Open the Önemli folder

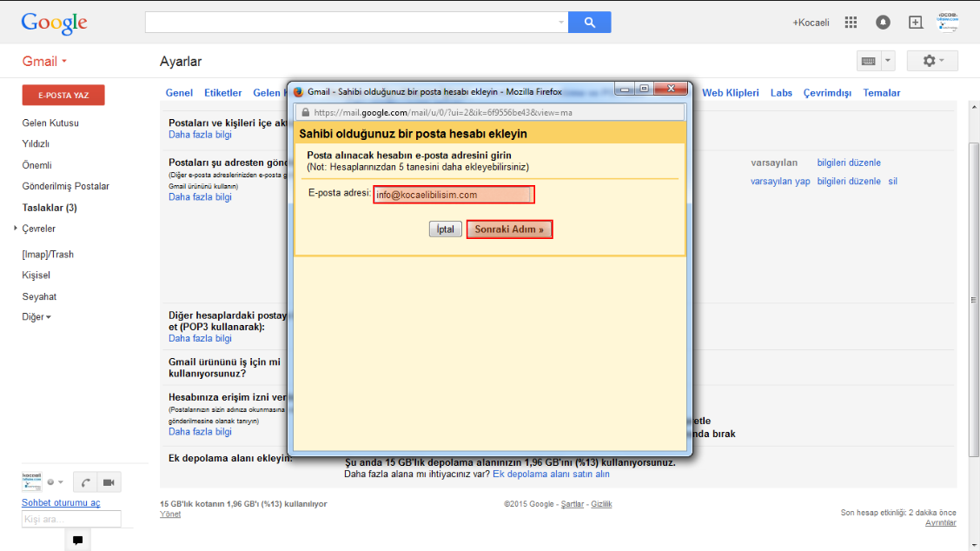36,165
